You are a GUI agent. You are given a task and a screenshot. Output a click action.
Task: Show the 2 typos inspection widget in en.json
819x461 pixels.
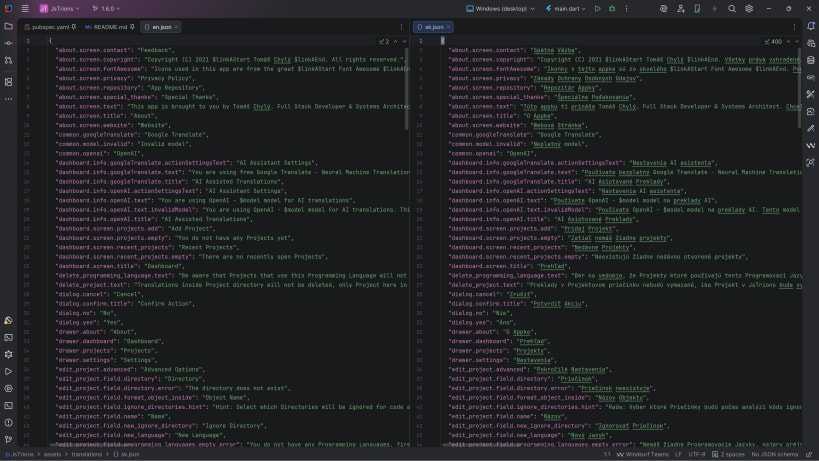click(x=384, y=41)
